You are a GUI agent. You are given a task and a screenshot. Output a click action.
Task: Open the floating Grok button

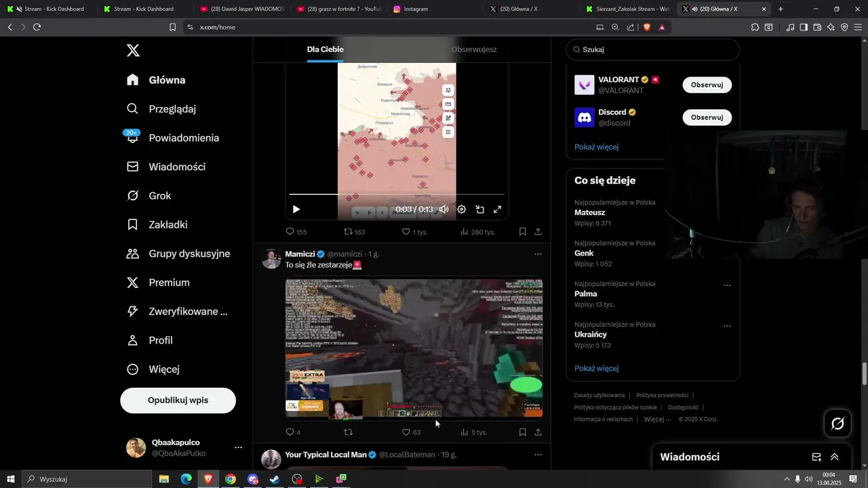click(x=837, y=424)
